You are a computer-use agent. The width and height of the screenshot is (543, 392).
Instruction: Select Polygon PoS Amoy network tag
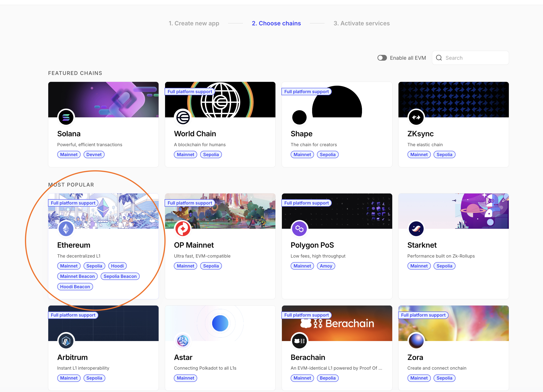click(x=326, y=266)
